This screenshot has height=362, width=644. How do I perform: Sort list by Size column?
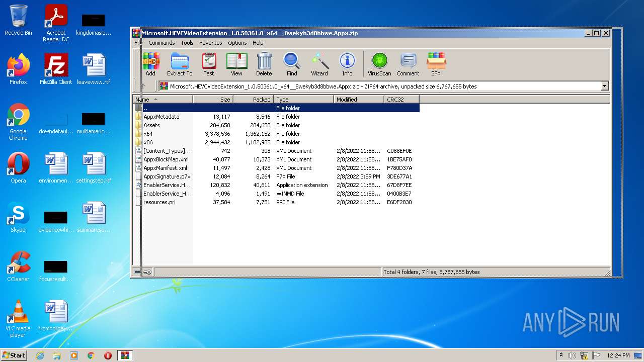click(x=213, y=100)
